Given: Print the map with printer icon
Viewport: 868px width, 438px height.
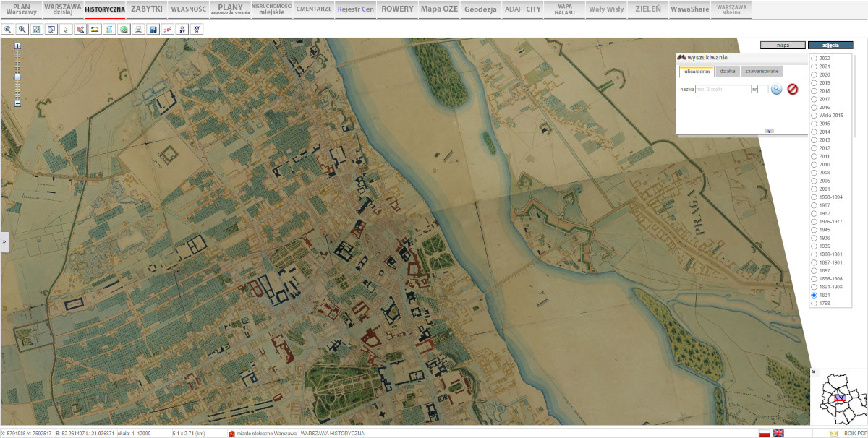Looking at the screenshot, I should [138, 30].
